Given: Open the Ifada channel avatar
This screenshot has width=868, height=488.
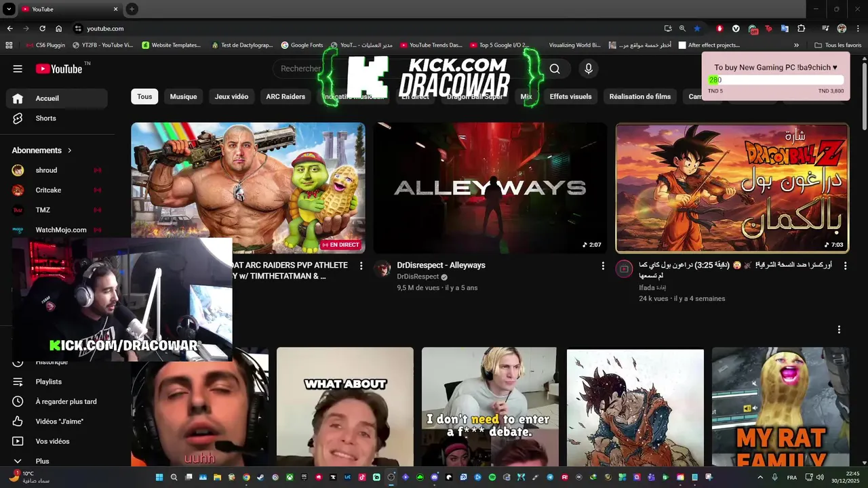Looking at the screenshot, I should [624, 269].
